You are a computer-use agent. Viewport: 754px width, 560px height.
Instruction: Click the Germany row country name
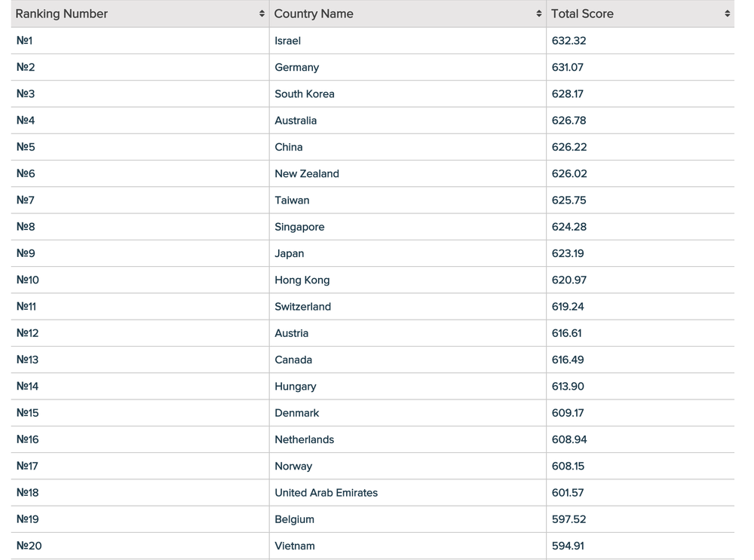coord(297,67)
